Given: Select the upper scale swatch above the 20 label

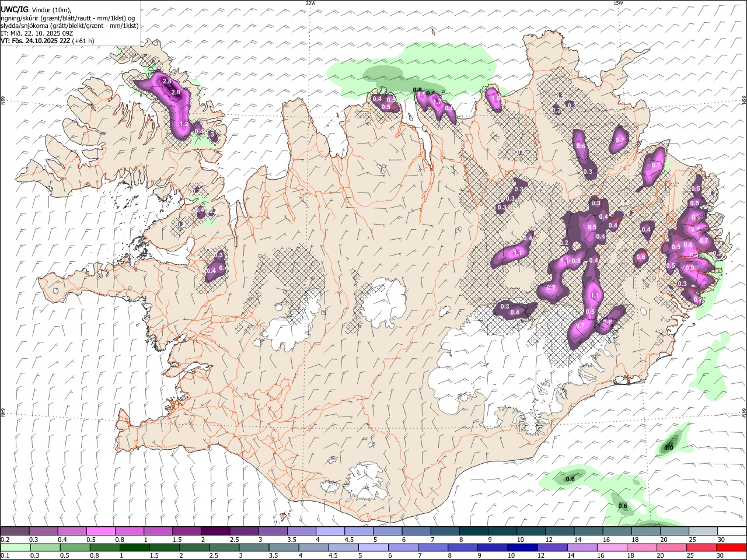Looking at the screenshot, I should 675,531.
